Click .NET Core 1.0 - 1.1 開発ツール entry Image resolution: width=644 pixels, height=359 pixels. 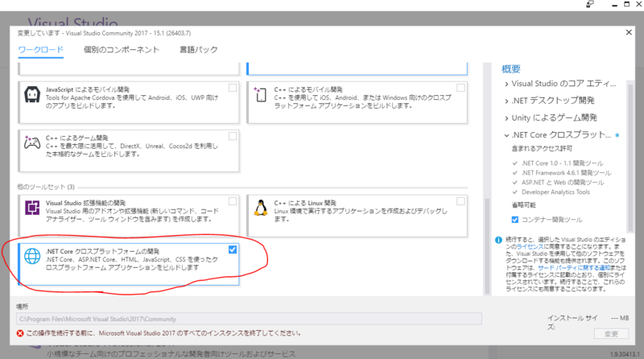click(x=562, y=163)
